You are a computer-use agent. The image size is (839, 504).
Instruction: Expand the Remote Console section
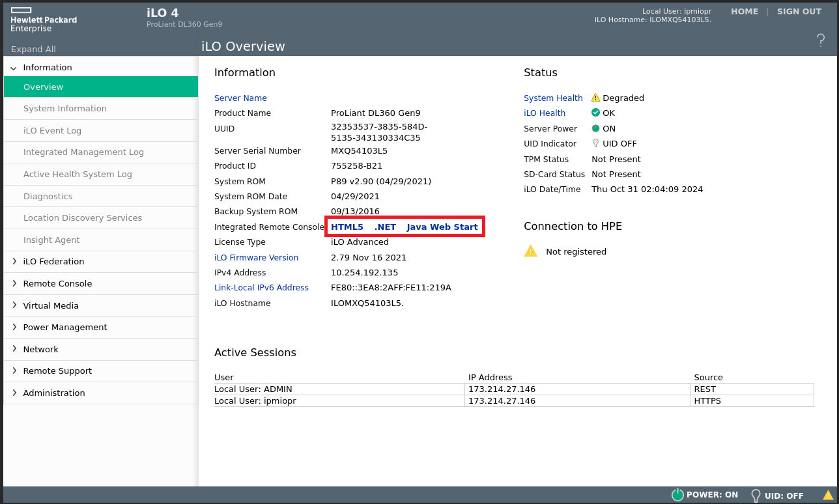coord(14,283)
